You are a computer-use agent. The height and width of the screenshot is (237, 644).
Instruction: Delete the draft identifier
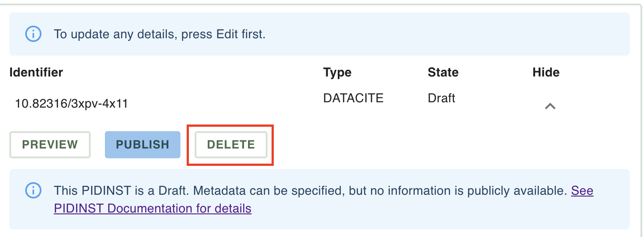[231, 145]
